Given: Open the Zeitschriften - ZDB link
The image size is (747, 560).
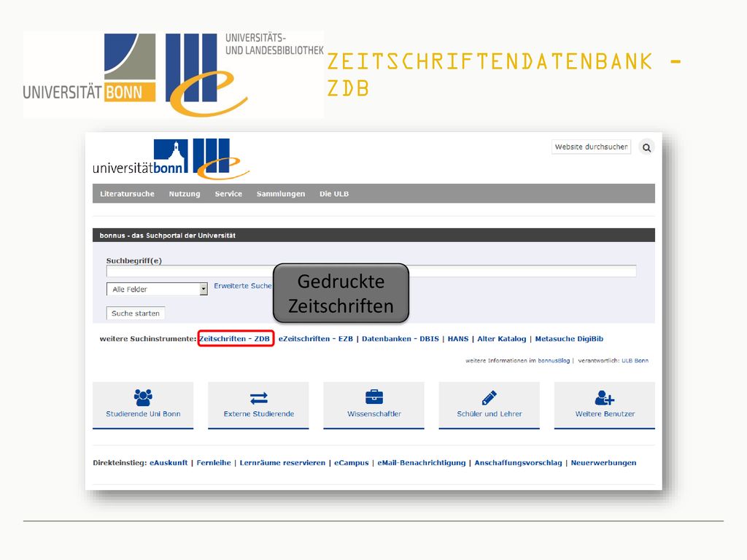Looking at the screenshot, I should [234, 338].
